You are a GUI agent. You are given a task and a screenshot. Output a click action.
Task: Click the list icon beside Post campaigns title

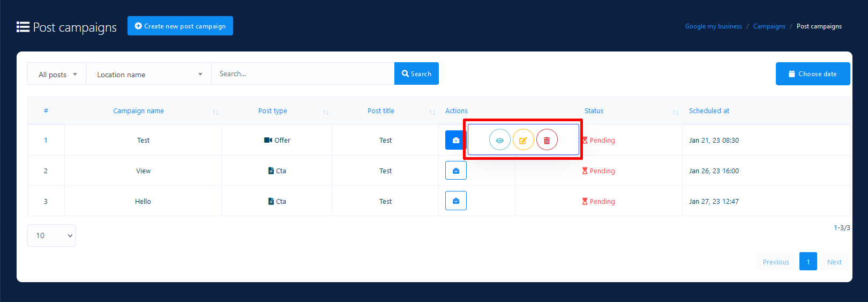pos(23,27)
